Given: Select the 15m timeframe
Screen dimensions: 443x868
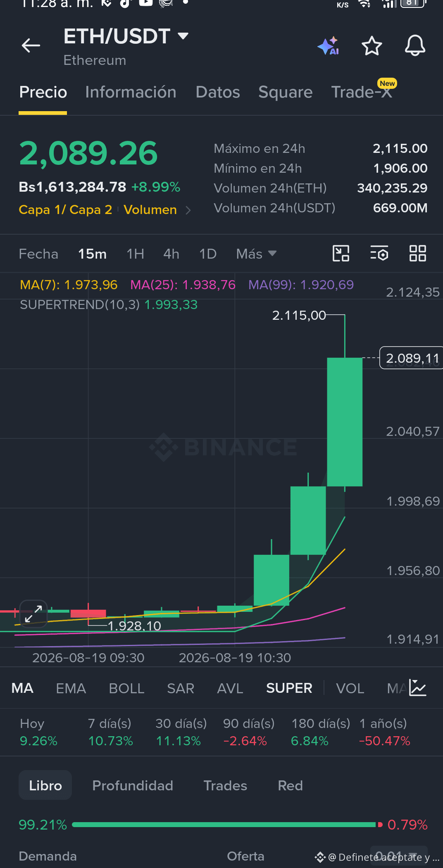Looking at the screenshot, I should coord(92,254).
